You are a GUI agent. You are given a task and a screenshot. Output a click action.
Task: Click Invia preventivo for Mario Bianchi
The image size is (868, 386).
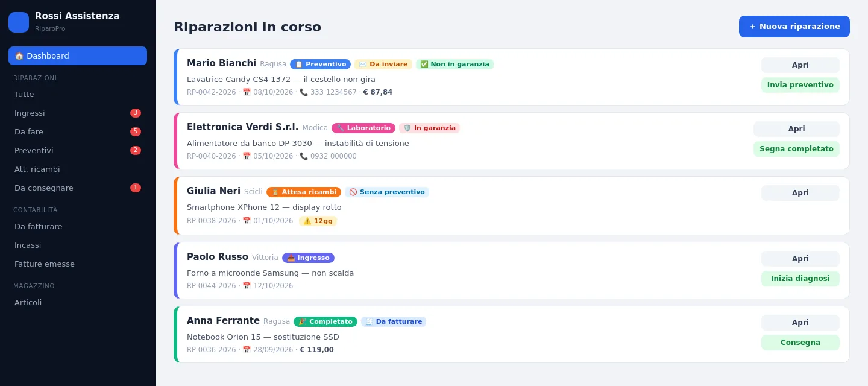(800, 85)
